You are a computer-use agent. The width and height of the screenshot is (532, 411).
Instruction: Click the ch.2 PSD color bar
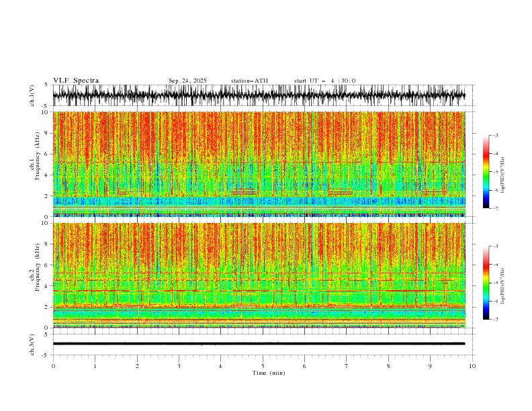click(486, 283)
